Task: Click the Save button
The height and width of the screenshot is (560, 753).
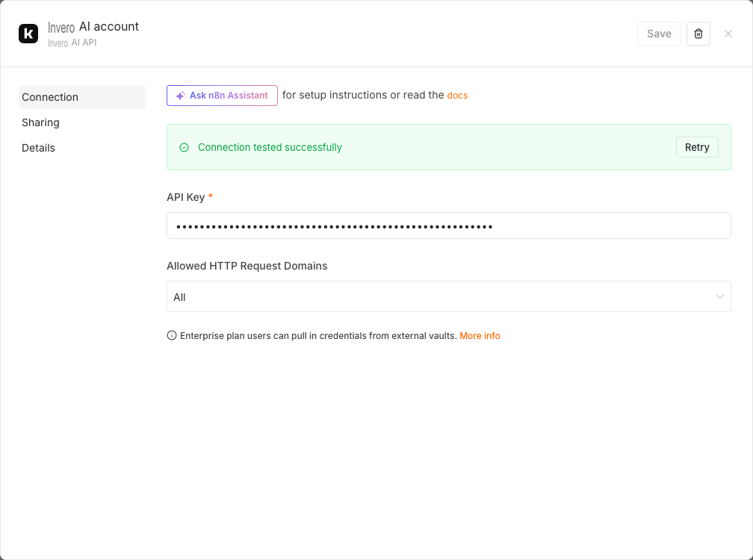Action: click(x=659, y=34)
